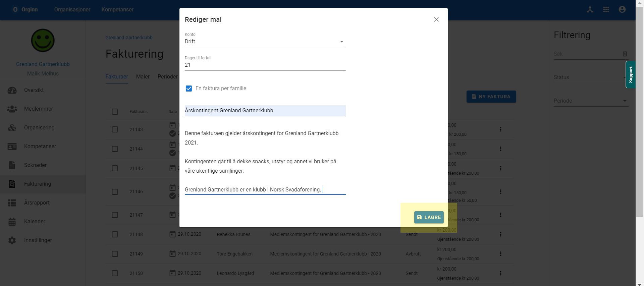Switch to the Fakturaer tab
Screen dimensions: 644x286
(117, 77)
